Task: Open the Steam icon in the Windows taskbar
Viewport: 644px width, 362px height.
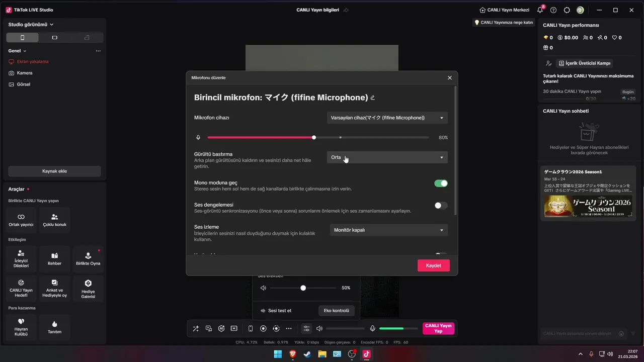Action: coord(307,354)
